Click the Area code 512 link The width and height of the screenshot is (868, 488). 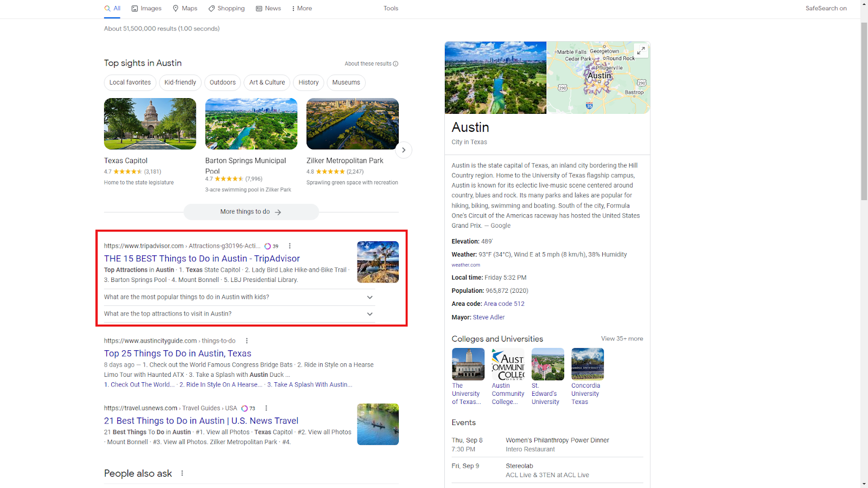(x=504, y=304)
